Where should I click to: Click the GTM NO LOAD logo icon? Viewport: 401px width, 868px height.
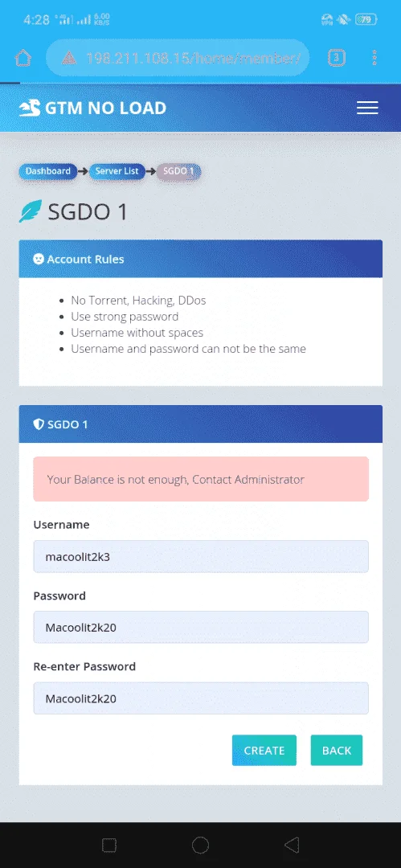click(30, 108)
